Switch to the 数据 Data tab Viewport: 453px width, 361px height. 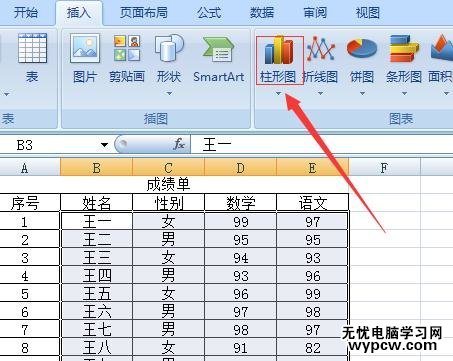point(262,13)
